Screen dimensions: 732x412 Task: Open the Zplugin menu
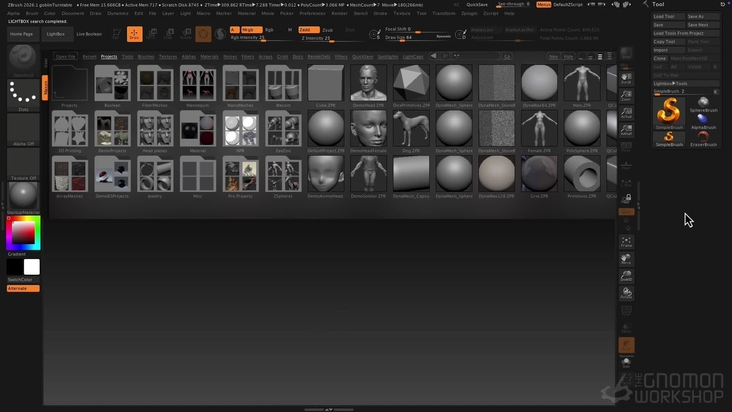469,14
